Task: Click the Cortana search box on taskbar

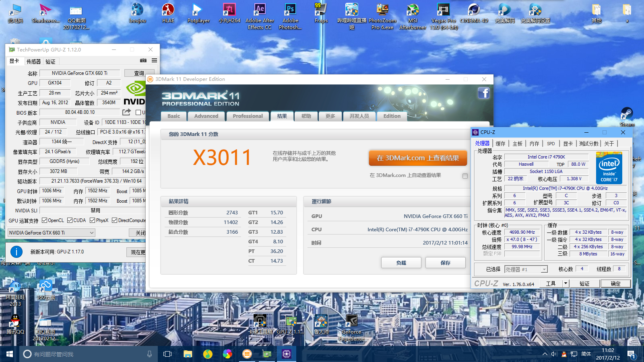Action: 88,354
